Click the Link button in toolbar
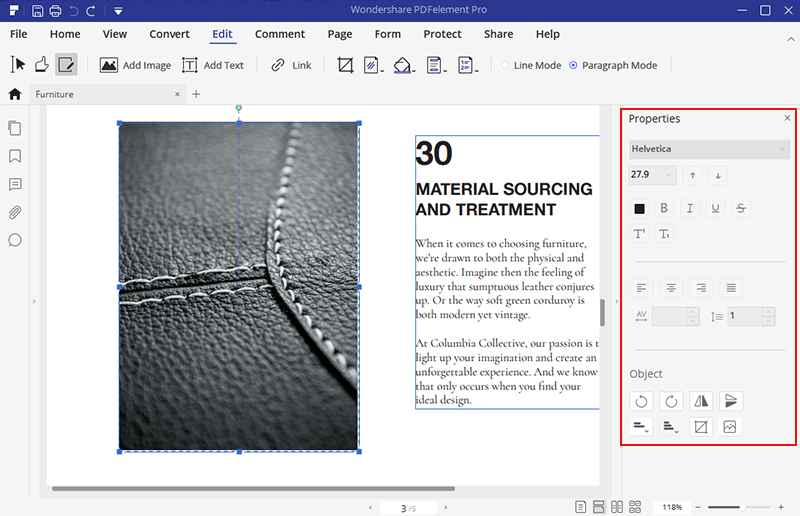This screenshot has width=800, height=516. (x=291, y=65)
